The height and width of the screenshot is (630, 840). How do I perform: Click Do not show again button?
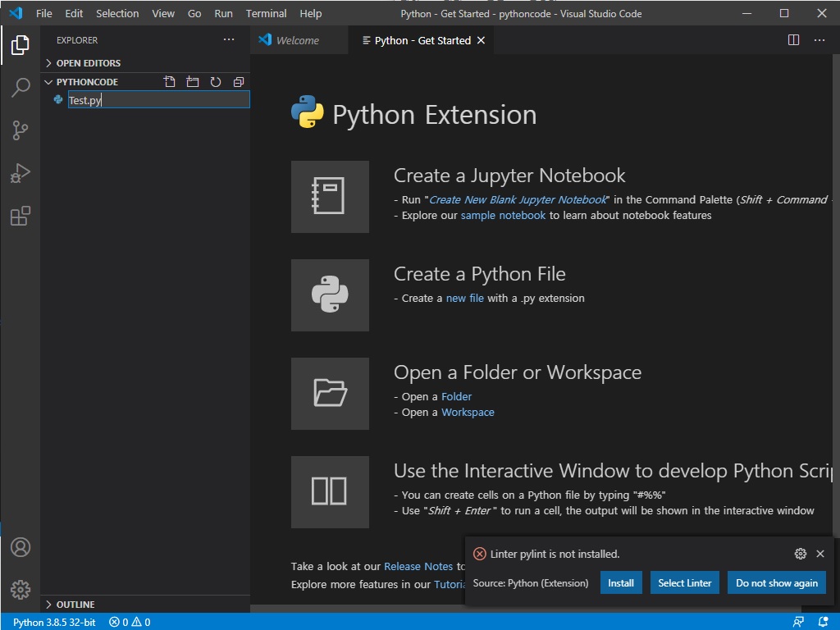[x=777, y=583]
